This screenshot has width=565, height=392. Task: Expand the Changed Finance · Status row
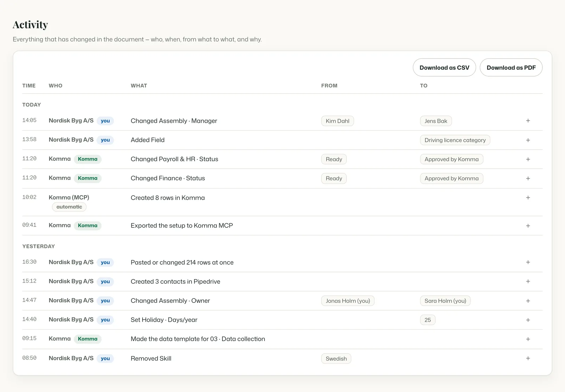tap(528, 178)
